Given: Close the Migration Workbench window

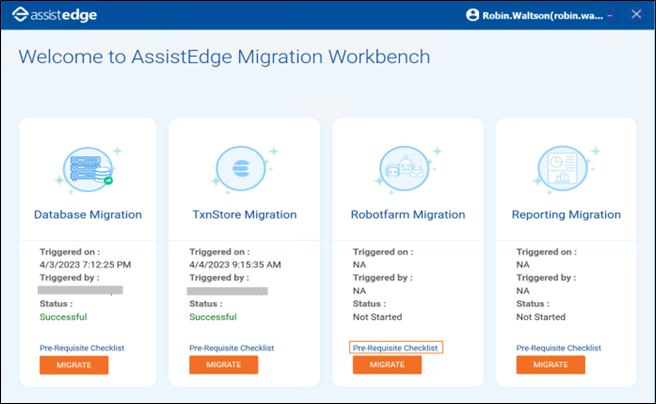Looking at the screenshot, I should click(x=636, y=15).
